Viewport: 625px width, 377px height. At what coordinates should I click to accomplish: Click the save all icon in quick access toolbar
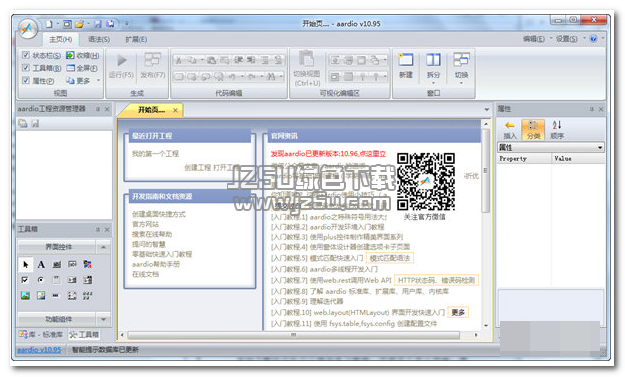110,24
